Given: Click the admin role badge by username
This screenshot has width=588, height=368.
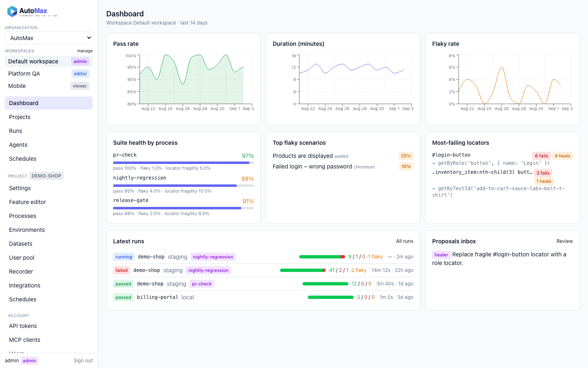Looking at the screenshot, I should (x=29, y=361).
